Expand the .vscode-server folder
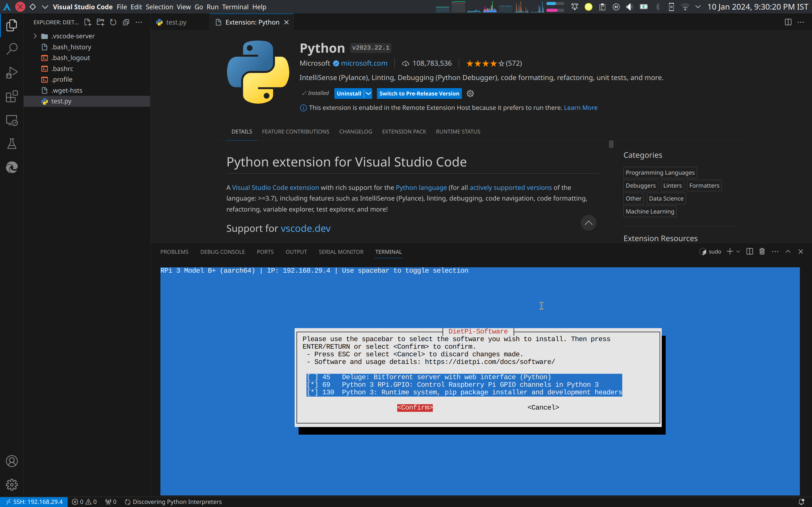This screenshot has height=507, width=812. 35,36
